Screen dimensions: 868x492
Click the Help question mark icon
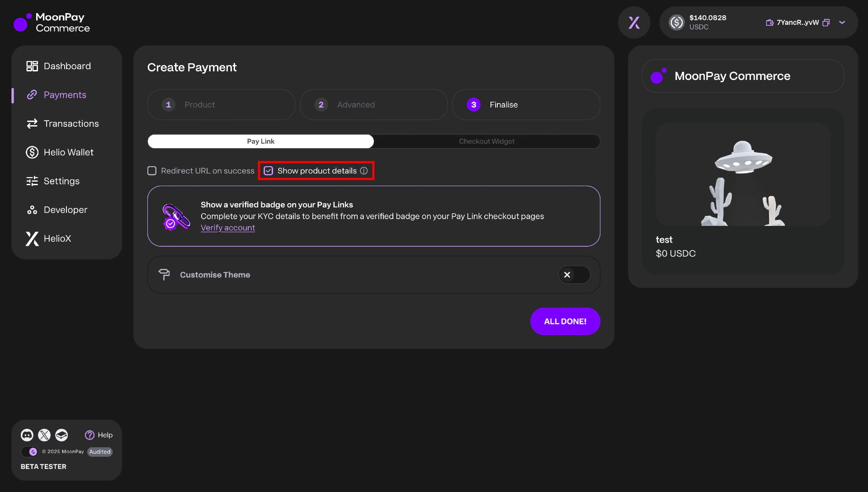tap(90, 435)
